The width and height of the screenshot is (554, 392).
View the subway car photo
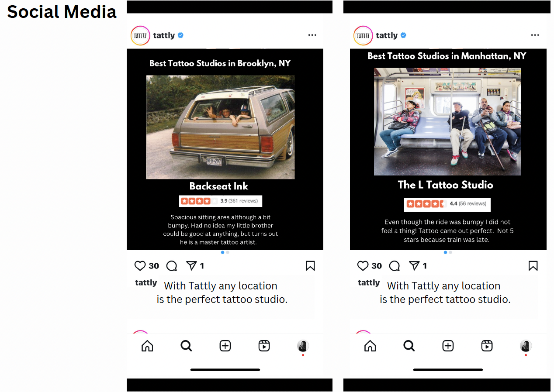pyautogui.click(x=447, y=121)
